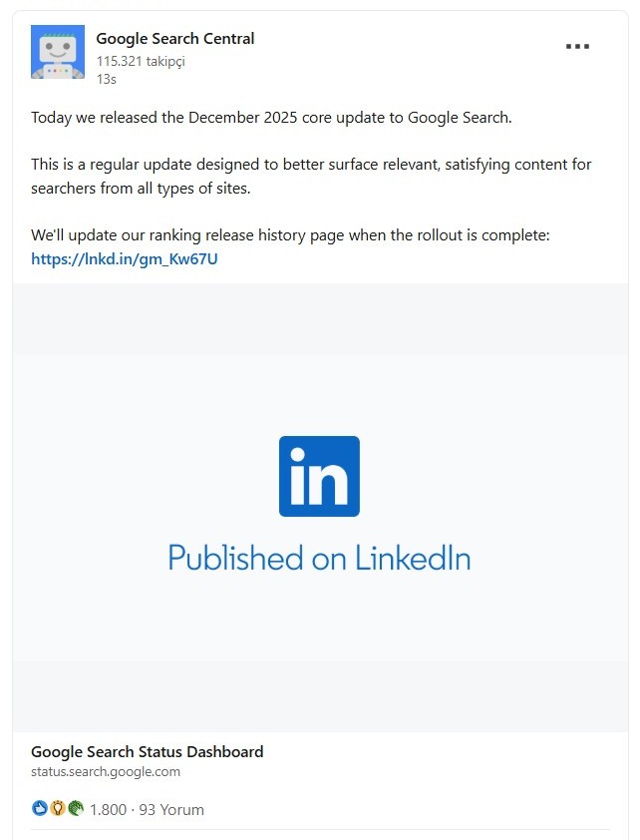
Task: Click the 13s post timestamp
Action: pyautogui.click(x=106, y=79)
